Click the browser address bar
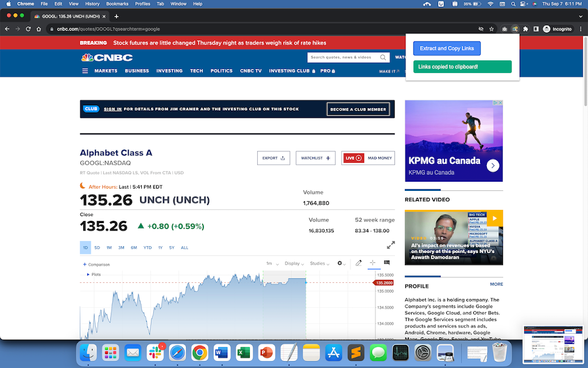Viewport: 588px width, 368px height. point(262,29)
